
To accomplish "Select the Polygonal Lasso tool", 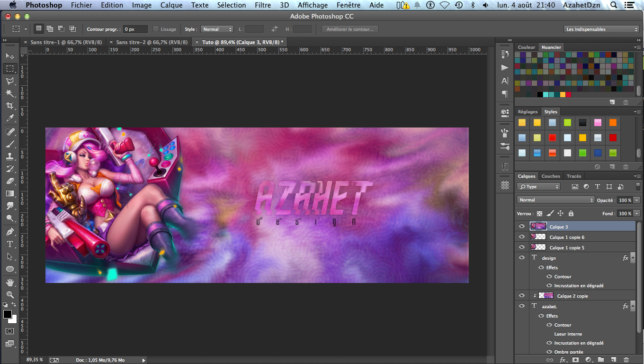I will [9, 81].
